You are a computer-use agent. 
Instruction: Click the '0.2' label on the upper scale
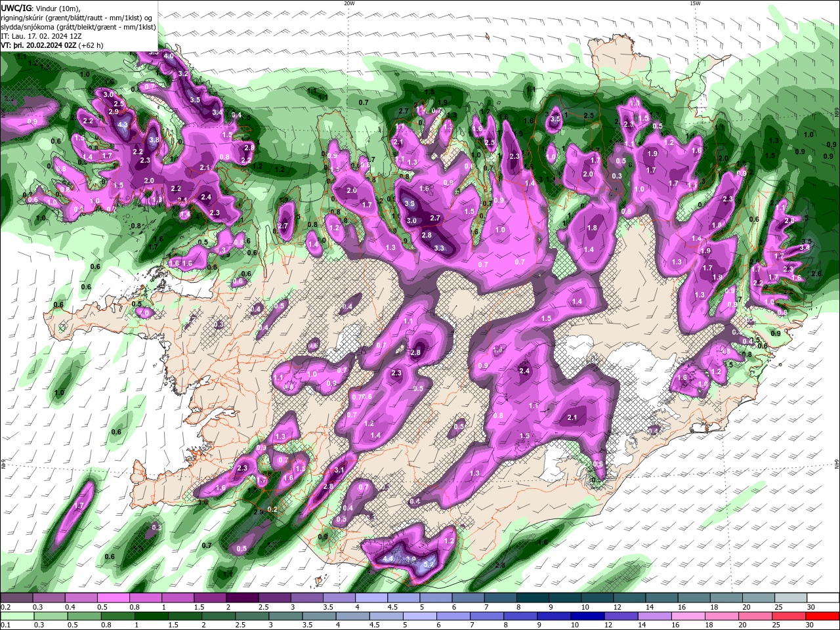pyautogui.click(x=5, y=607)
